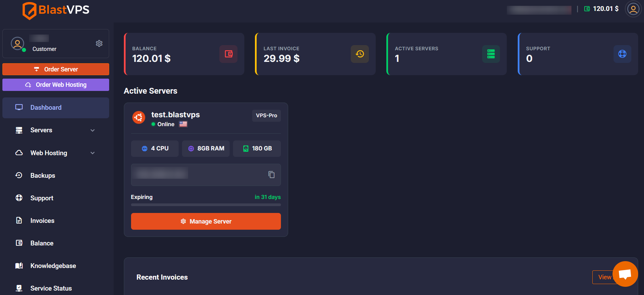Click the Last Invoice history icon

pos(360,54)
